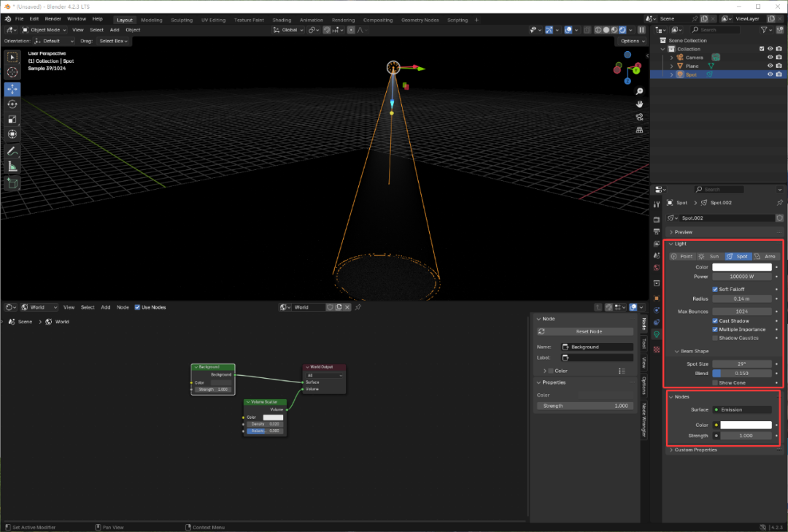Switch to the Geometry Nodes workspace tab
This screenshot has width=788, height=532.
click(420, 20)
